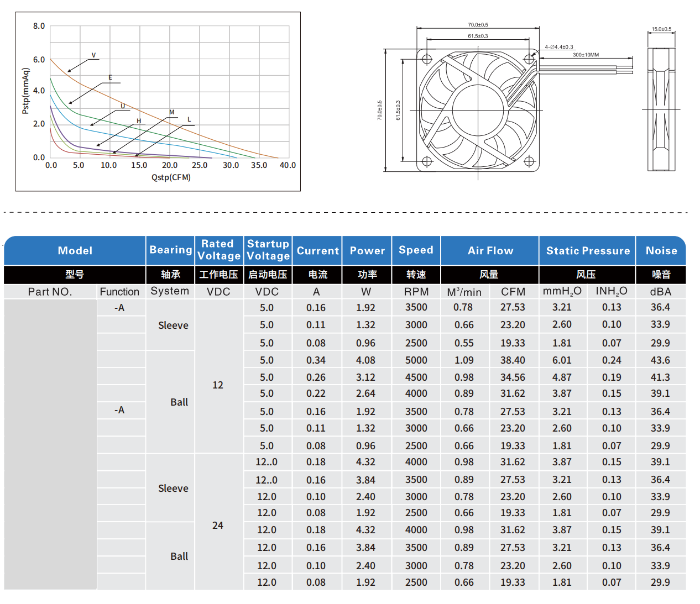Select the 24 VDC rated voltage cell
The image size is (700, 604).
point(218,526)
